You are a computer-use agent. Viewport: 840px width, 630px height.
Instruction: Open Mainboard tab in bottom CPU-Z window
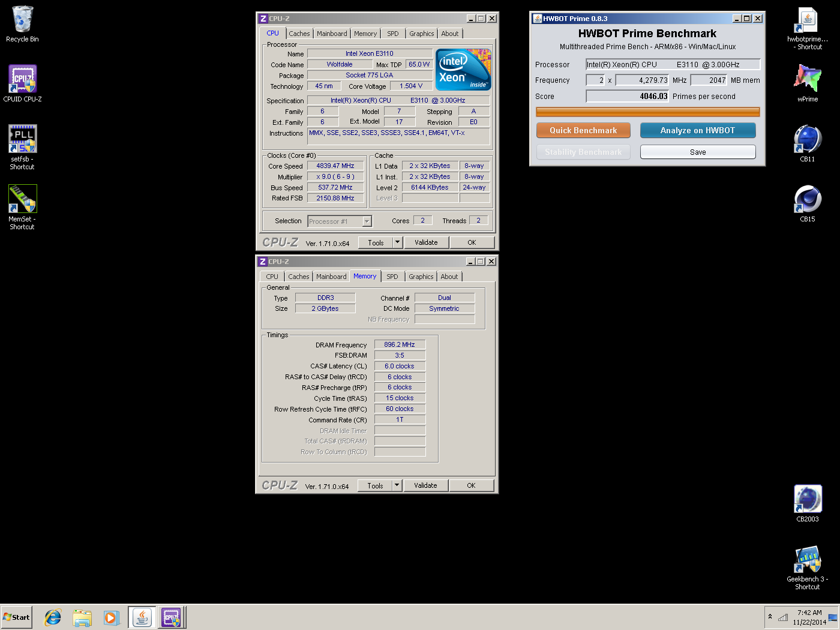(x=331, y=277)
